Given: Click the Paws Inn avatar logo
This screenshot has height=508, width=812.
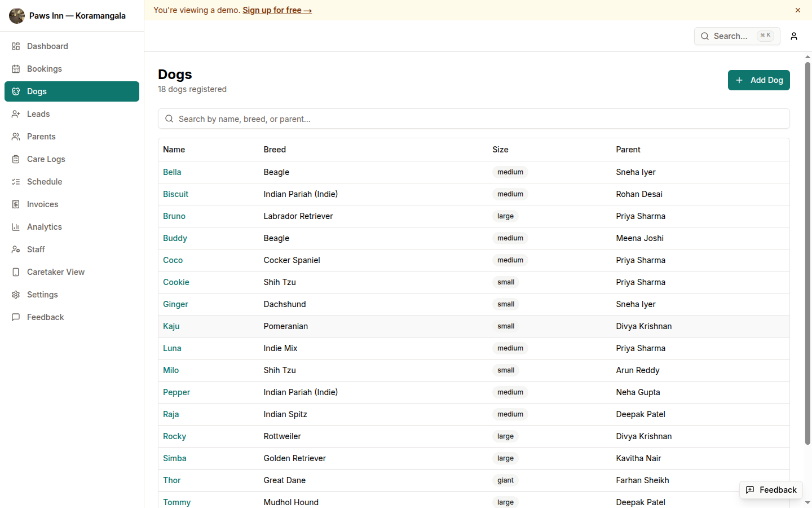Looking at the screenshot, I should (17, 16).
